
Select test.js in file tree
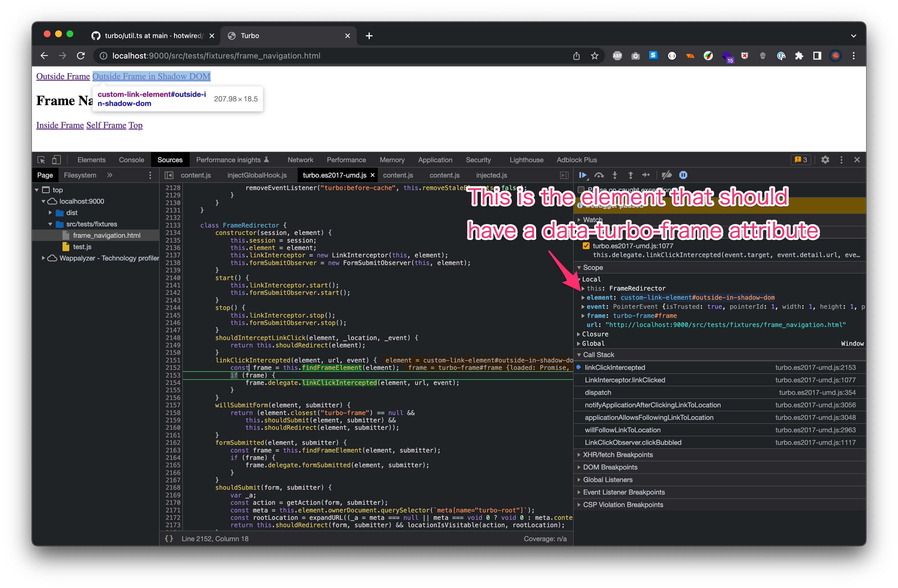[x=82, y=247]
